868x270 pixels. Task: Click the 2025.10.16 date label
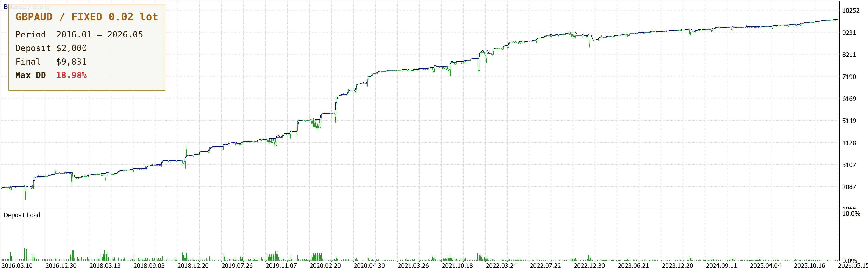click(x=809, y=266)
